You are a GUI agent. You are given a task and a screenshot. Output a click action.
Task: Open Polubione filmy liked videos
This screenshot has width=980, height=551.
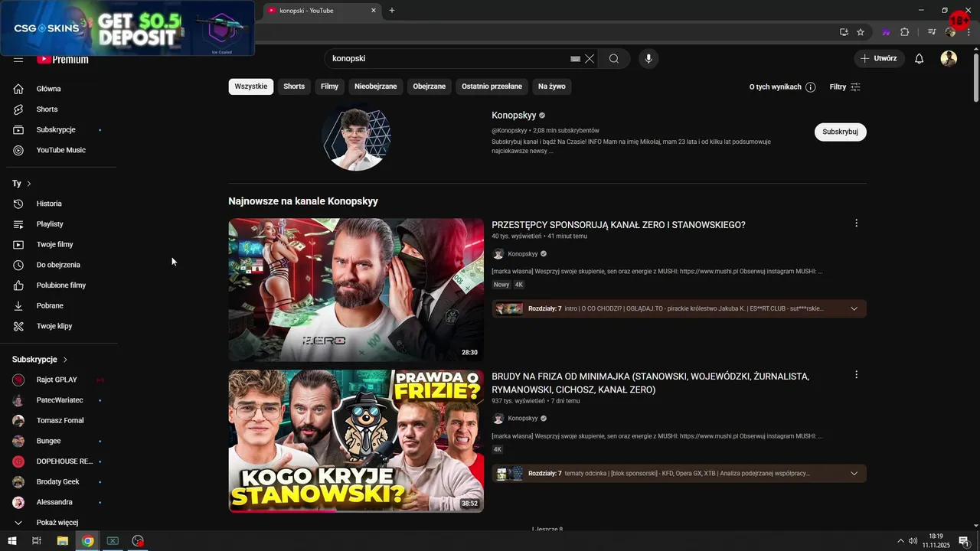(61, 285)
